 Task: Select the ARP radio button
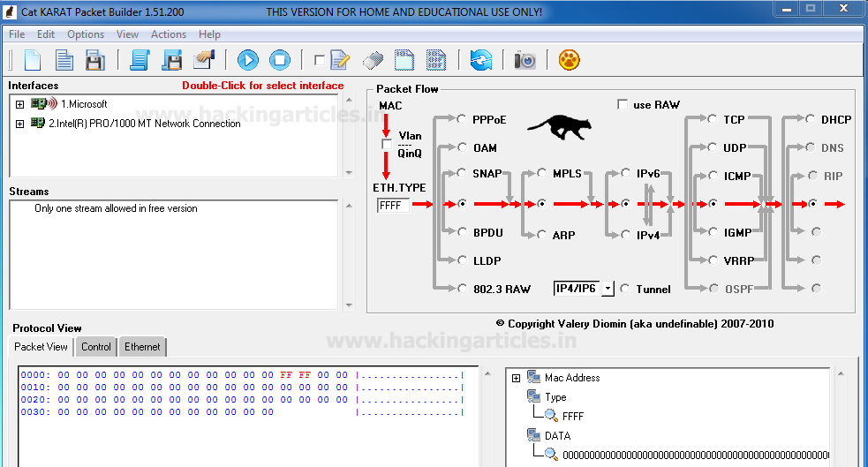pos(541,235)
